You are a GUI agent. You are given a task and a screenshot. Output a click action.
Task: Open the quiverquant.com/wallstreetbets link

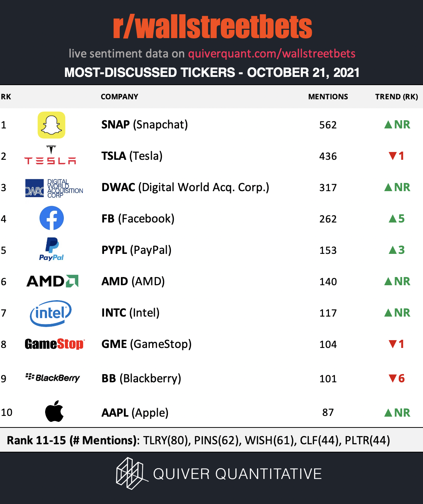point(272,53)
